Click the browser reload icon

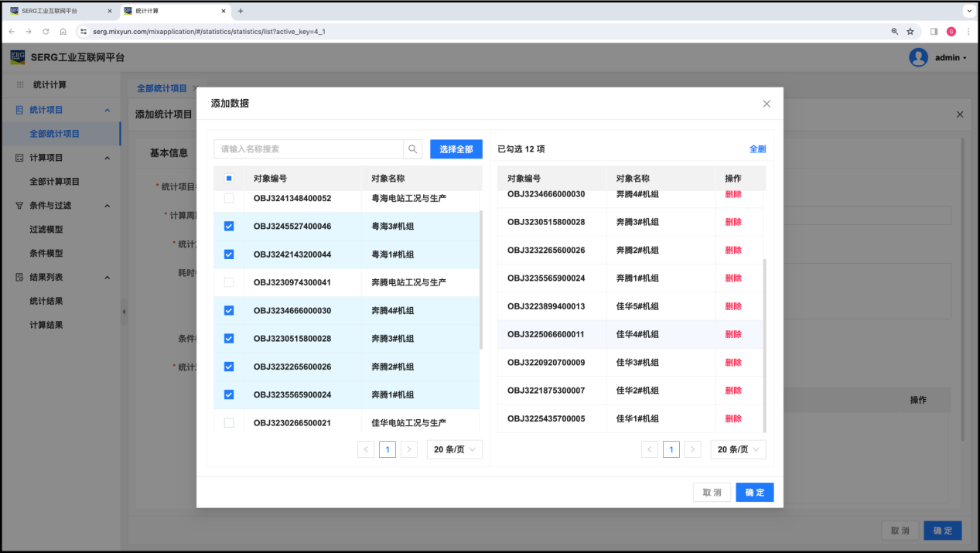(x=46, y=32)
